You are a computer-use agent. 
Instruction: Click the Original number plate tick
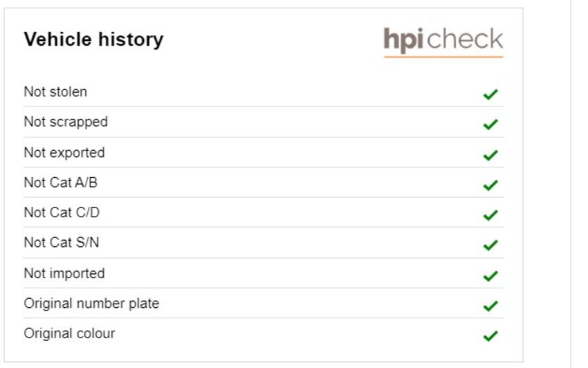coord(490,306)
